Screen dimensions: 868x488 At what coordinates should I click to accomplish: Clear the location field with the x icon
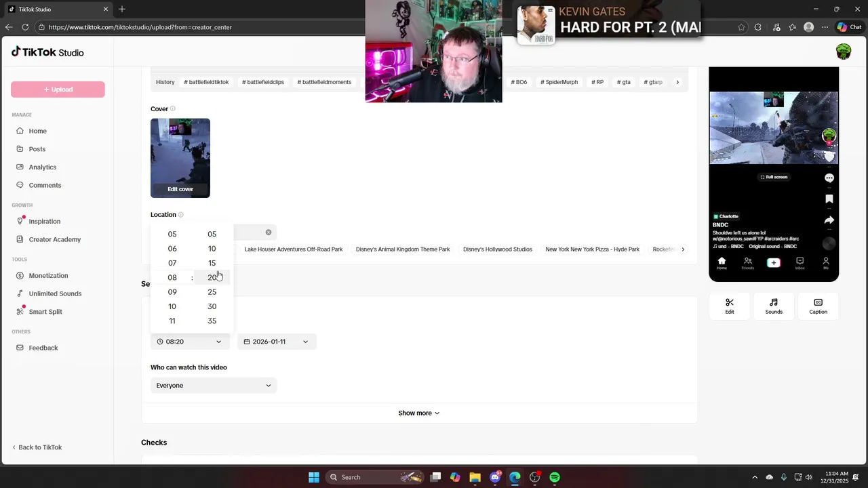[269, 232]
